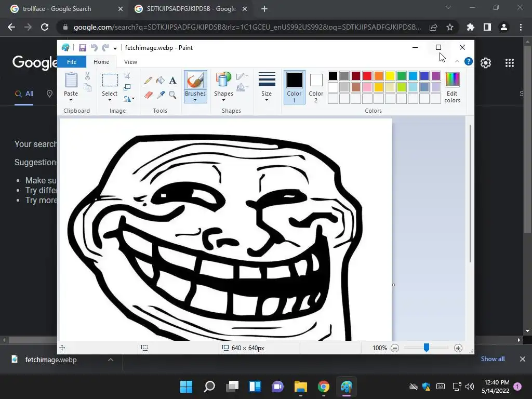Open Google settings gear icon
Screen dimensions: 532x399
click(x=486, y=63)
